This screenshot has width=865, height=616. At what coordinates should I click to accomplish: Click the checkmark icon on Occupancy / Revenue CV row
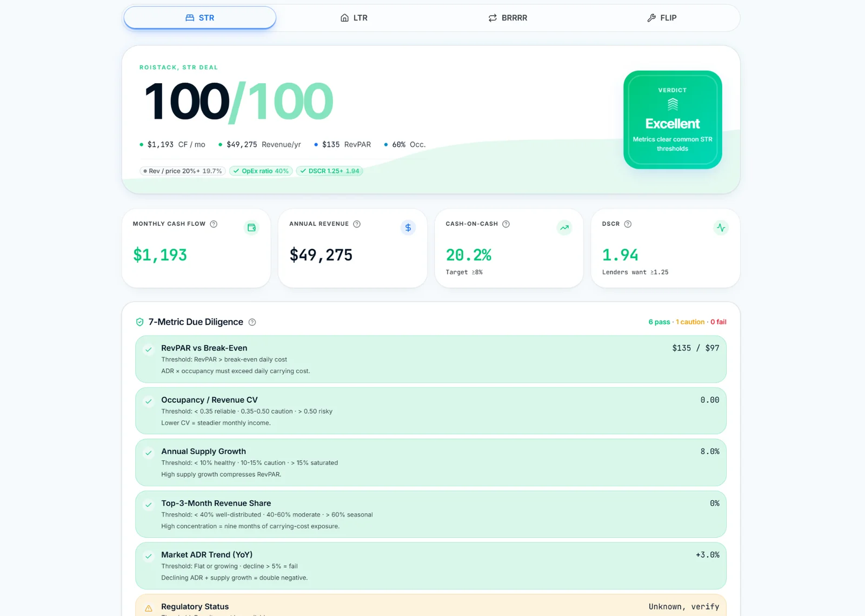pyautogui.click(x=149, y=401)
